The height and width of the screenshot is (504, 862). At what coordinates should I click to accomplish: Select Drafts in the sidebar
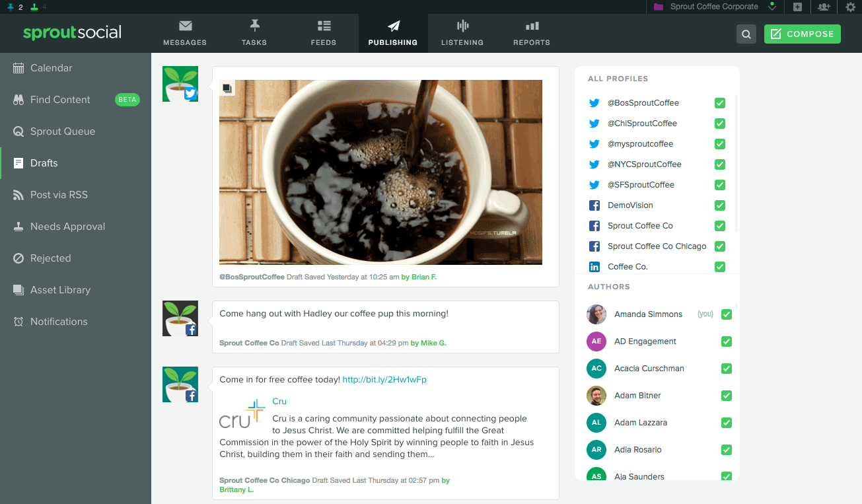pyautogui.click(x=75, y=163)
